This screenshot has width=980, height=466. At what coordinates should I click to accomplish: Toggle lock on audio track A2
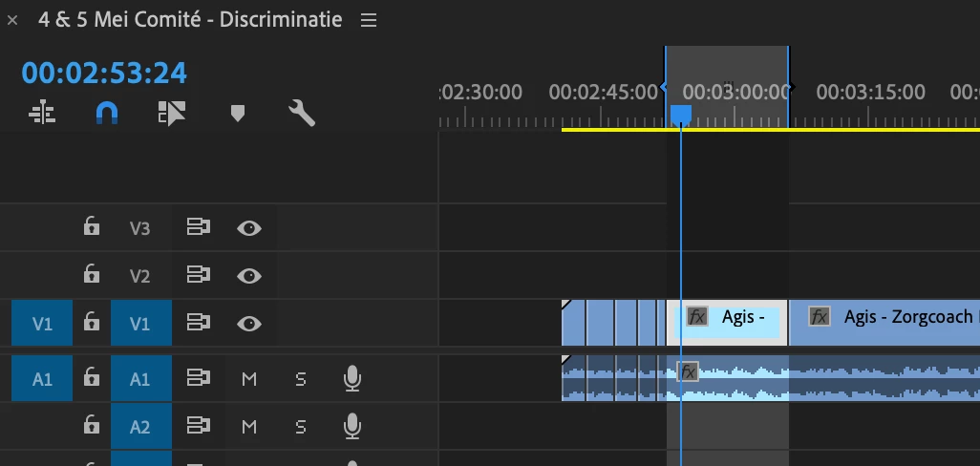[x=92, y=425]
